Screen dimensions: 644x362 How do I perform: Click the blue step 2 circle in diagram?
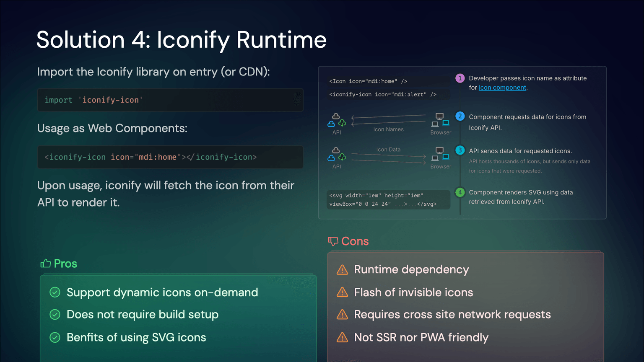[460, 116]
